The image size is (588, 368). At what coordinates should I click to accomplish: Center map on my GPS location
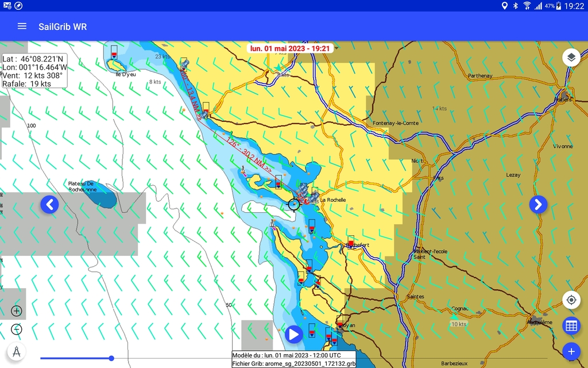coord(571,300)
